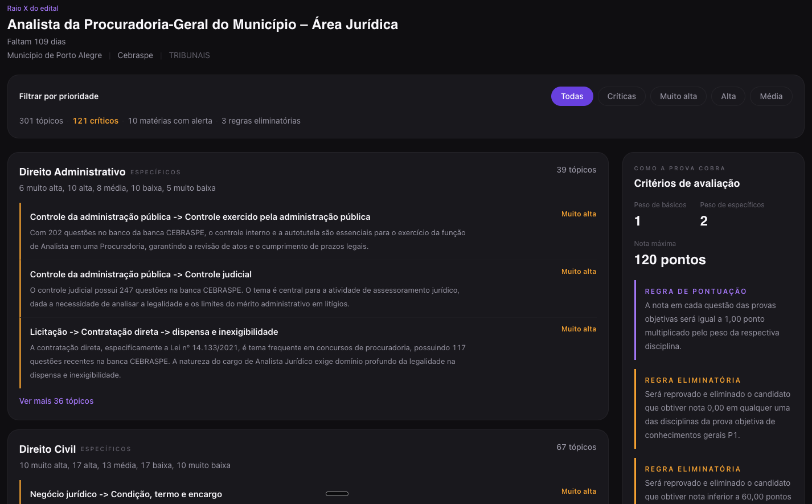Click the orange "121 críticos" count
Image resolution: width=812 pixels, height=504 pixels.
coord(96,121)
